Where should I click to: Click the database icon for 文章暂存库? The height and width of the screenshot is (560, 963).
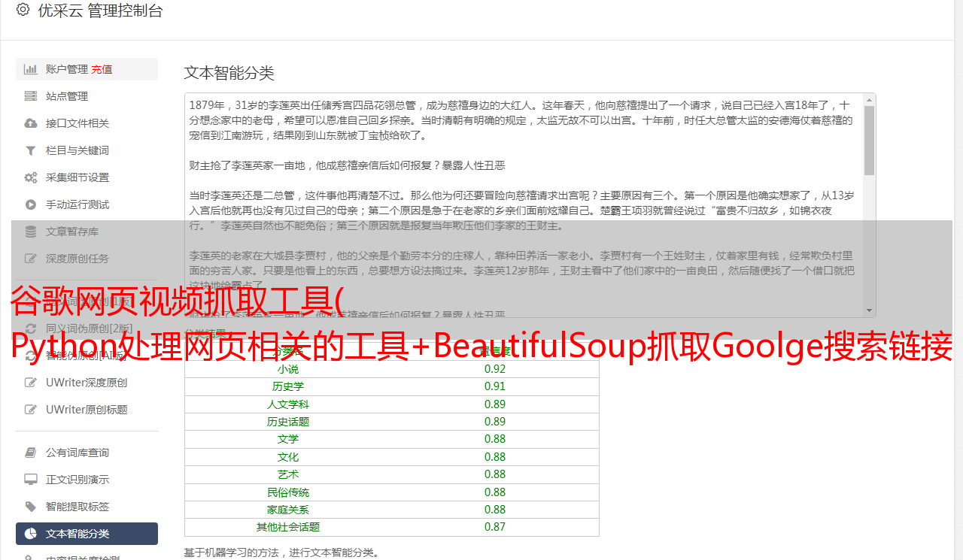(31, 232)
